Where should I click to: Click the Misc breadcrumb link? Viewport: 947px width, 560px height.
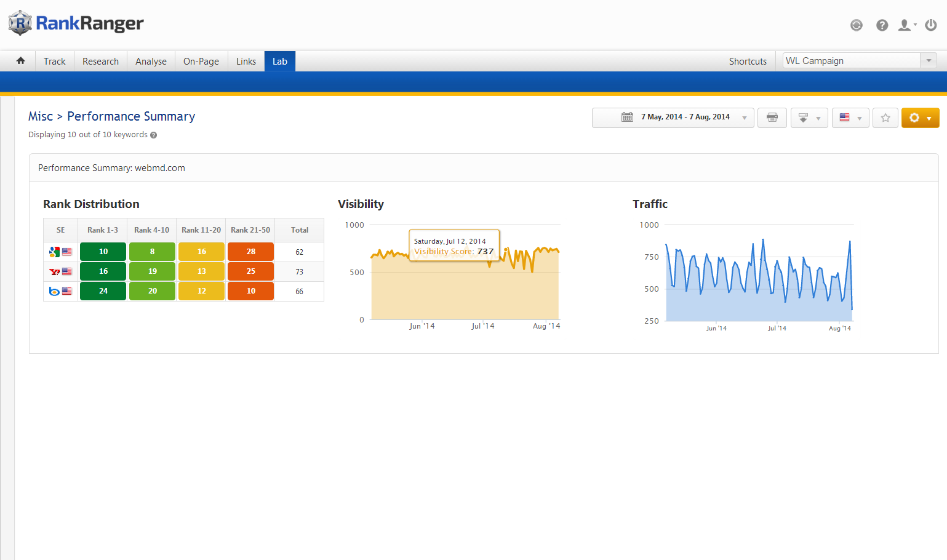click(41, 116)
